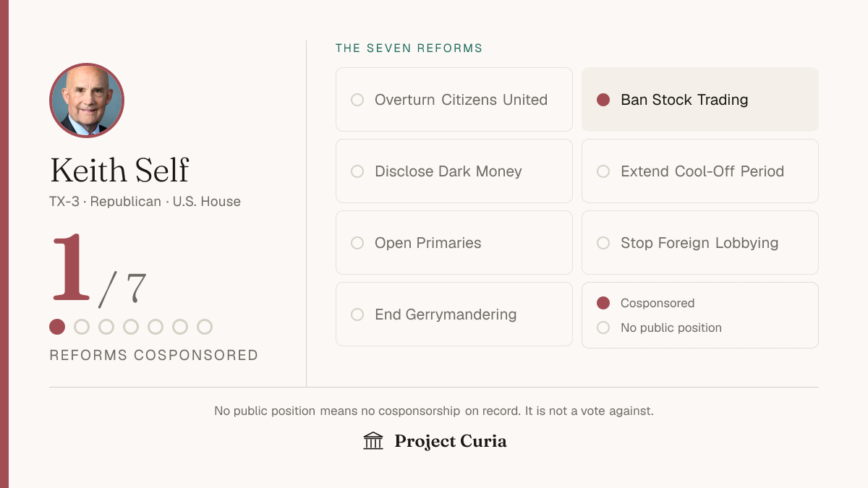Click the empty No public position legend circle

[603, 328]
